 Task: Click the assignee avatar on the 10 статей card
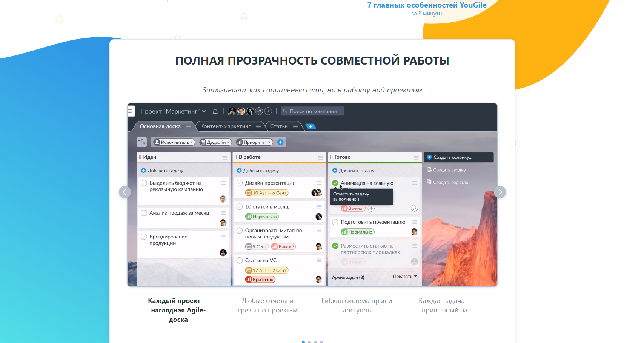pyautogui.click(x=319, y=217)
